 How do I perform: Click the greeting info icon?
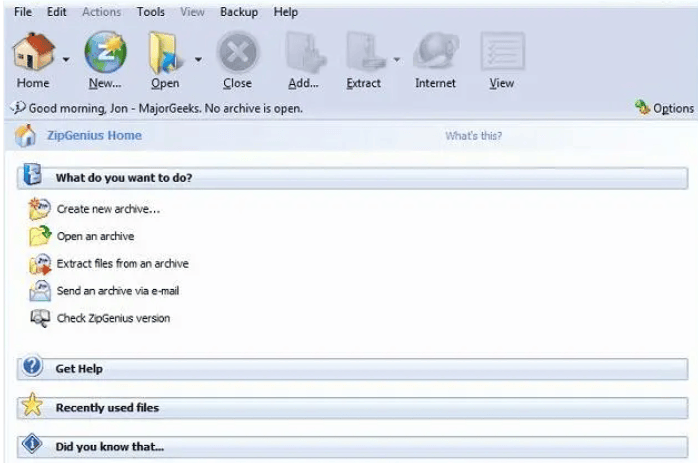(18, 108)
